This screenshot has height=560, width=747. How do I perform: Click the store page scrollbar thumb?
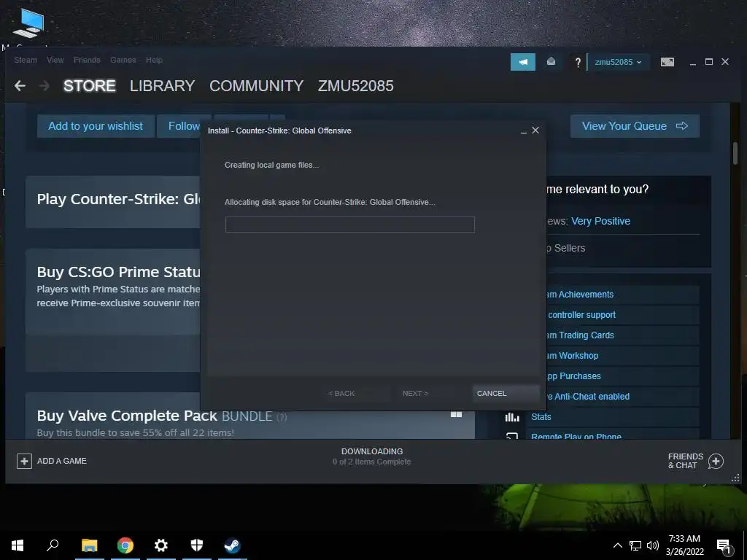[x=735, y=153]
